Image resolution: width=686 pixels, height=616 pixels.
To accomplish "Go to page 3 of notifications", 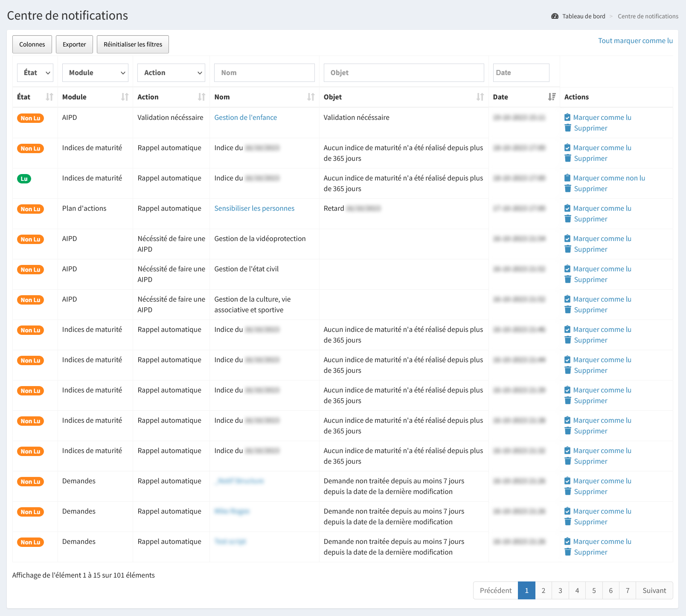I will 560,590.
